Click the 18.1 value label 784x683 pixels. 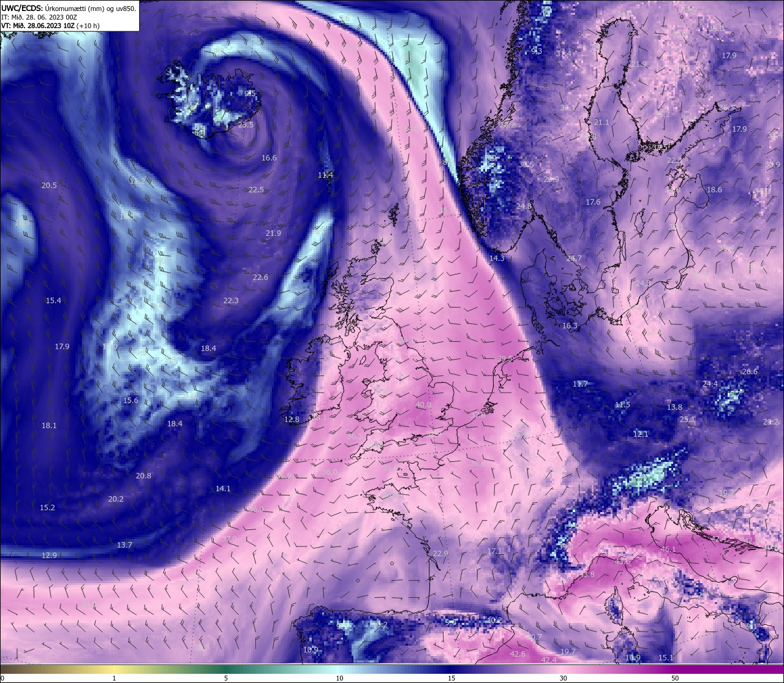click(x=49, y=426)
